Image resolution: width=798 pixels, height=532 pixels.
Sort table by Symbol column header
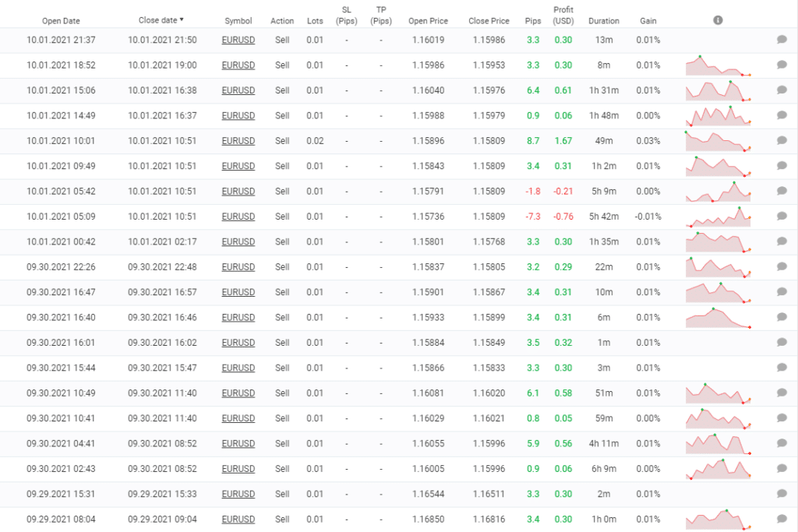pyautogui.click(x=238, y=21)
